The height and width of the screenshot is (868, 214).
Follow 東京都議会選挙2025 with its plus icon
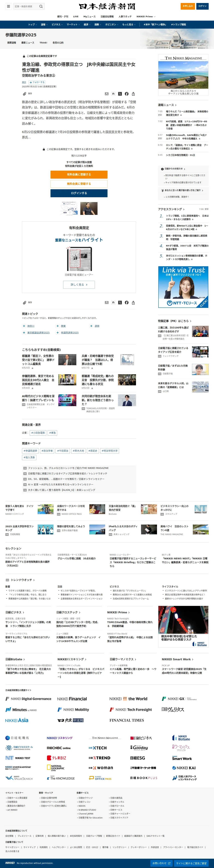(x=24, y=333)
